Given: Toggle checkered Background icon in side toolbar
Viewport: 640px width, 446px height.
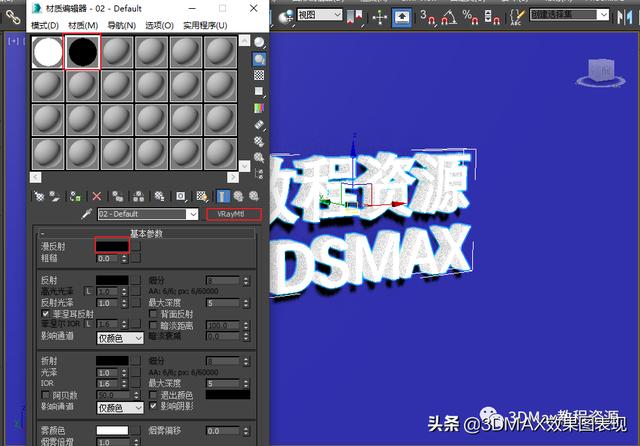Looking at the screenshot, I should point(259,75).
